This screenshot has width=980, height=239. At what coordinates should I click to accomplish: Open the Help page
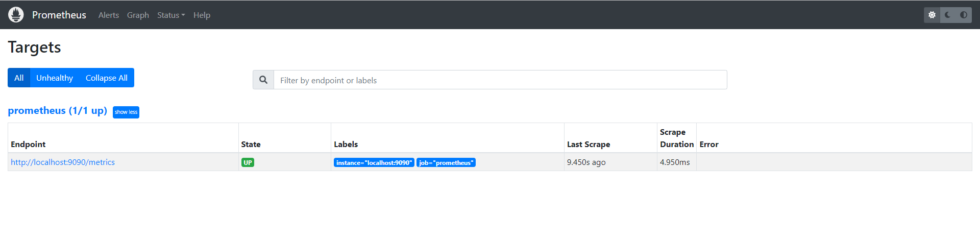point(202,15)
